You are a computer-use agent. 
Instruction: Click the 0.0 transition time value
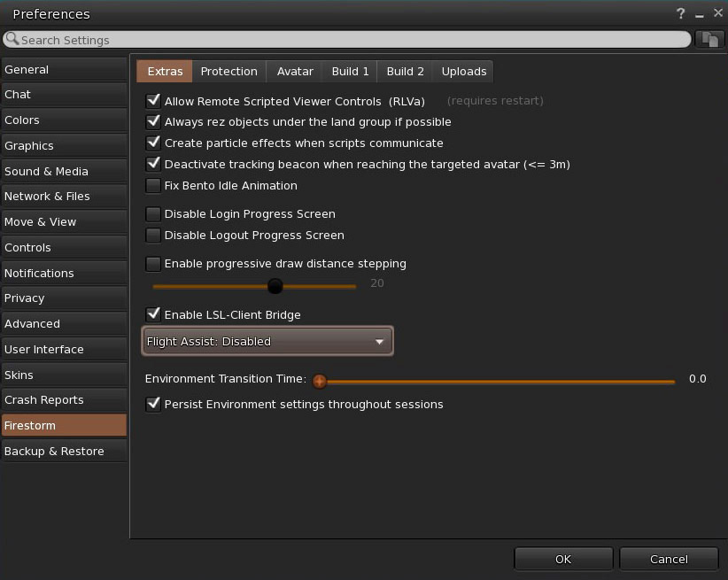click(697, 379)
